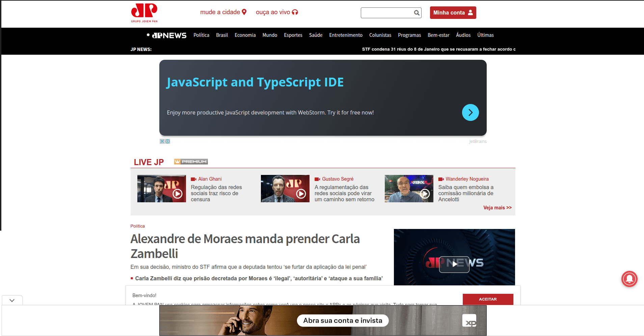Open the Esportes menu item
This screenshot has width=644, height=336.
[293, 35]
